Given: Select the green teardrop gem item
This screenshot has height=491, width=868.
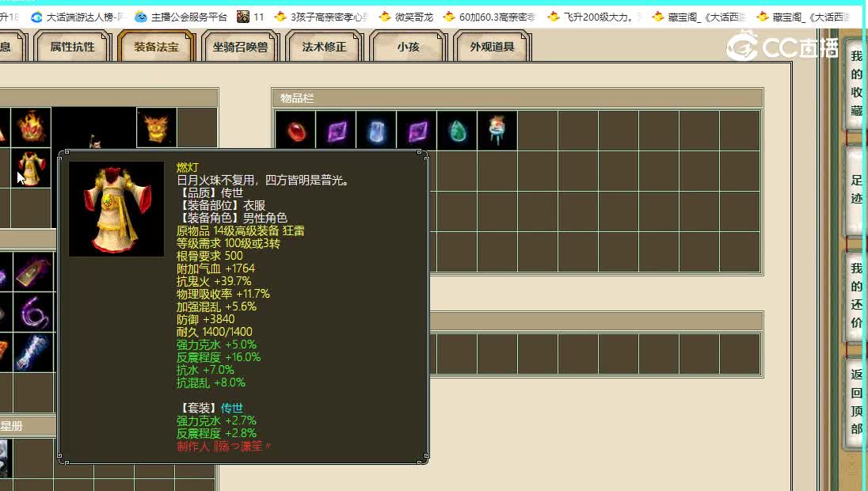Looking at the screenshot, I should pyautogui.click(x=457, y=131).
